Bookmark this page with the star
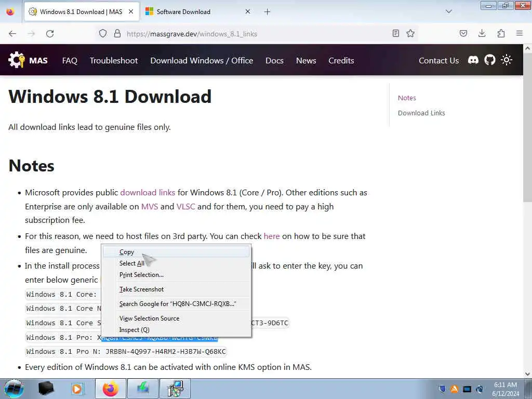 click(x=410, y=33)
